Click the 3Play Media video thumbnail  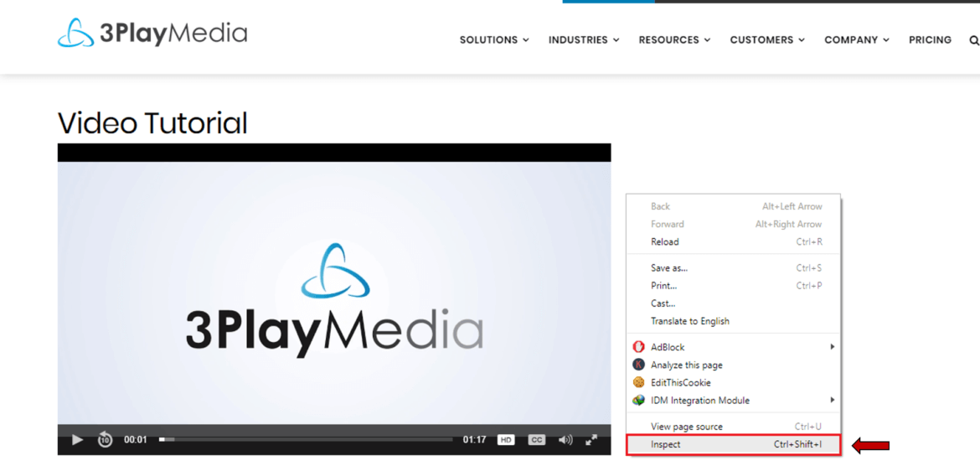coord(334,293)
